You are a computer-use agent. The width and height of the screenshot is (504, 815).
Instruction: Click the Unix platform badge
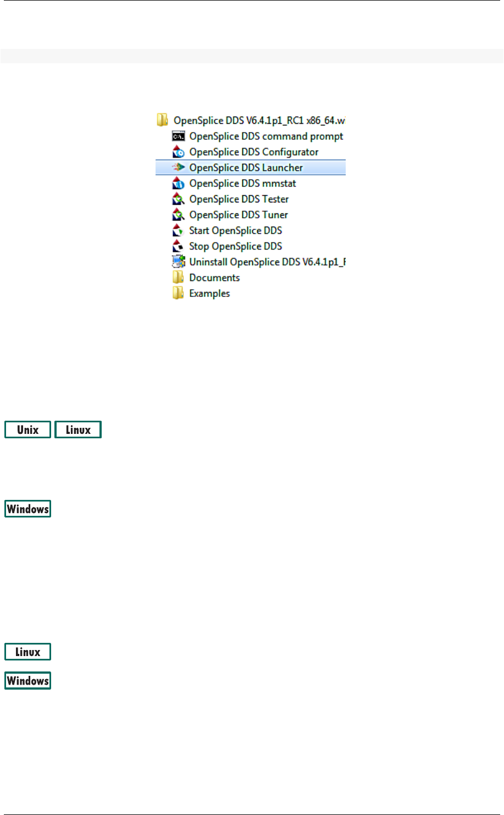coord(27,429)
